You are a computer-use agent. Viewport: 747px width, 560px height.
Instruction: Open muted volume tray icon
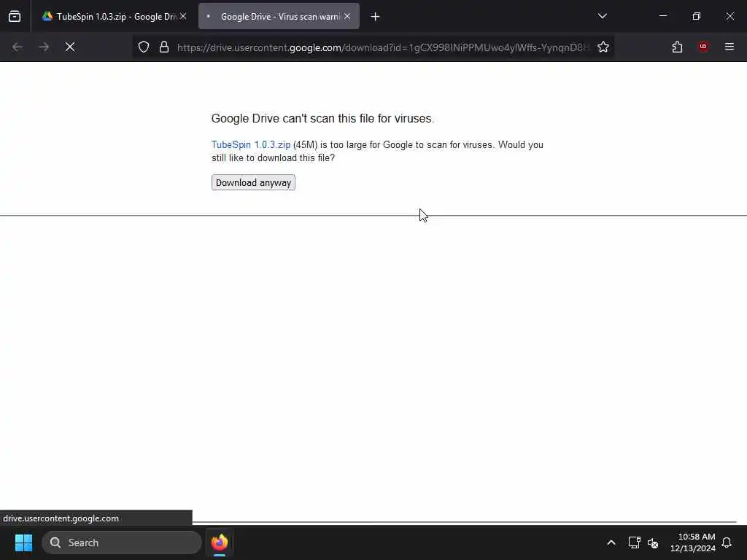click(x=653, y=542)
